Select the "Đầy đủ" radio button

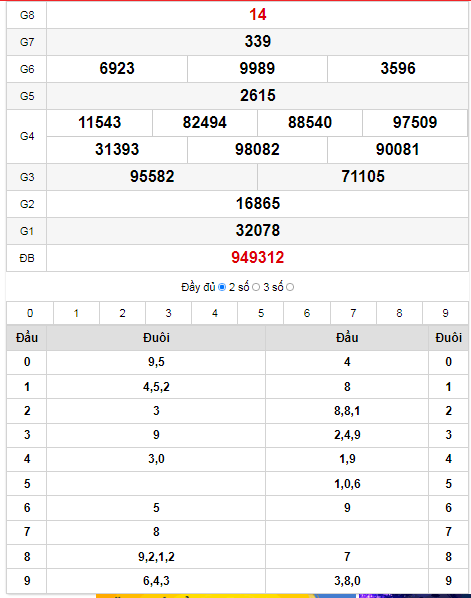pyautogui.click(x=222, y=287)
